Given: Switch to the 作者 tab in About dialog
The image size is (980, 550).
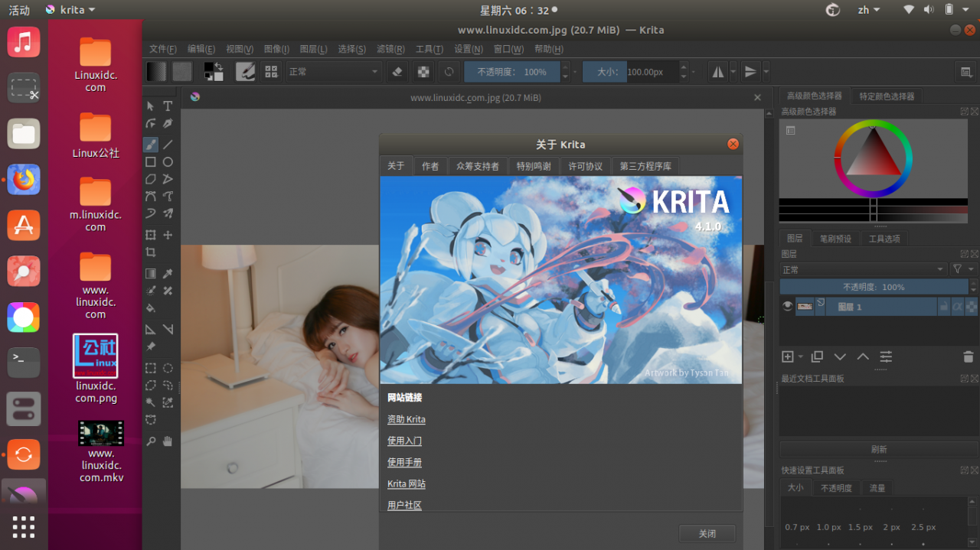Looking at the screenshot, I should point(430,166).
